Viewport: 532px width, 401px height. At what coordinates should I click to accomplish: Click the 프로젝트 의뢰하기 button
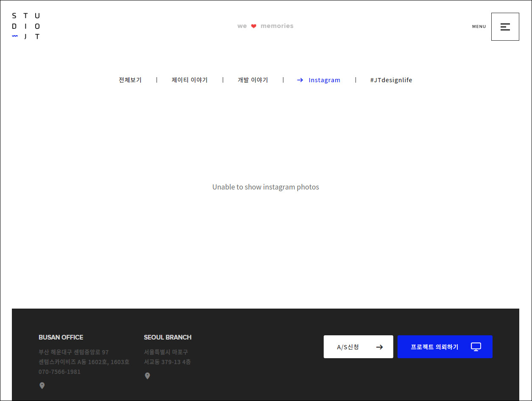(434, 347)
